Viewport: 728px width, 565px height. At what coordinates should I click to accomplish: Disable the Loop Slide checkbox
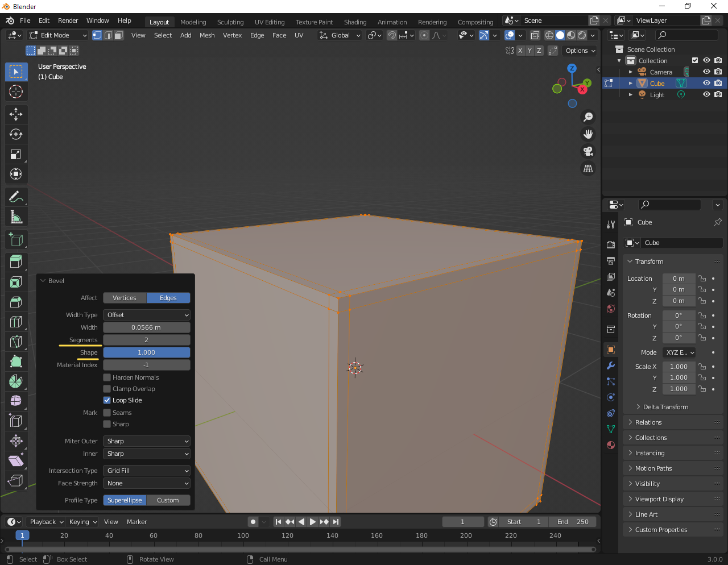point(107,400)
